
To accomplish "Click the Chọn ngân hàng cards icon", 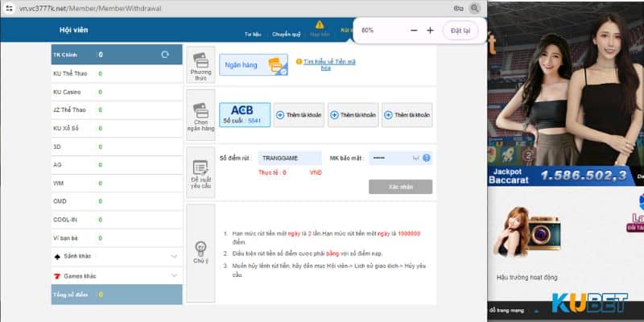I will (x=200, y=110).
